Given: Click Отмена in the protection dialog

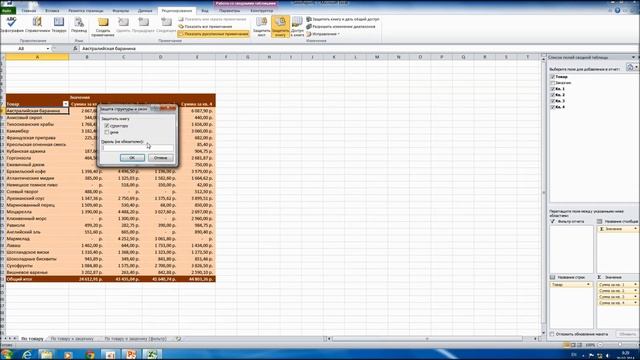Looking at the screenshot, I should click(x=160, y=158).
